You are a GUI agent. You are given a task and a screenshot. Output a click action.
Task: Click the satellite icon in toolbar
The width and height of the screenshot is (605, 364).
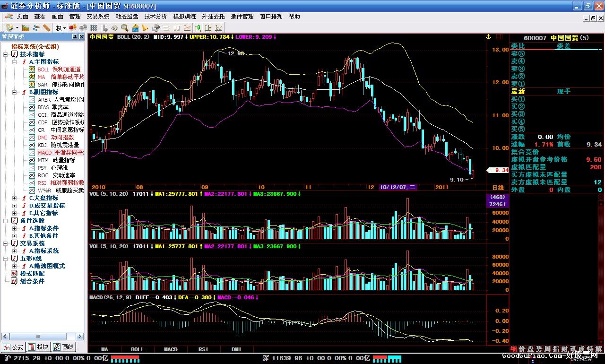(x=36, y=28)
